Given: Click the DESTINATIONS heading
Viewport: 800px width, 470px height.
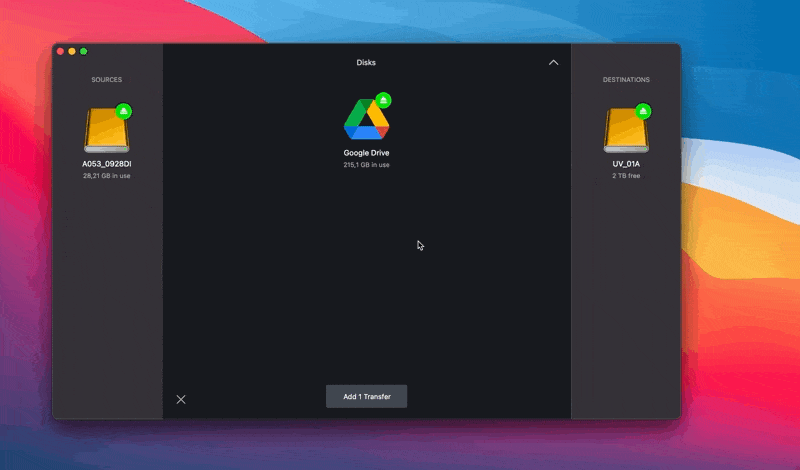Looking at the screenshot, I should [626, 80].
